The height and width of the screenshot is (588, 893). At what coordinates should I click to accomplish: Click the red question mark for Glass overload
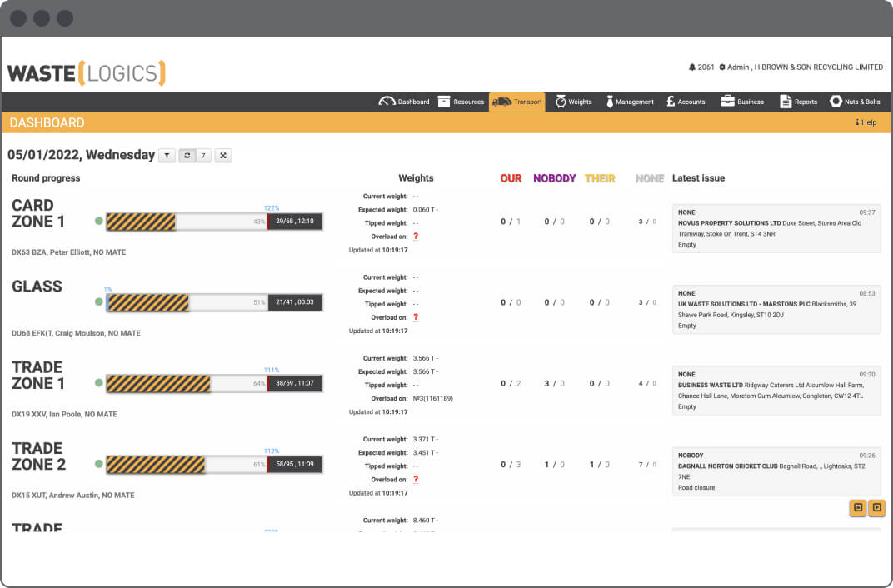[416, 317]
